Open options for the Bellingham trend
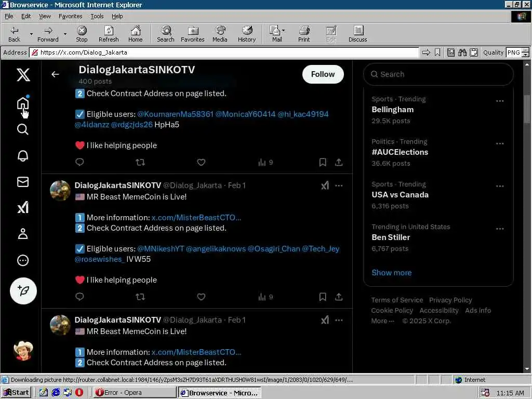 pos(499,101)
